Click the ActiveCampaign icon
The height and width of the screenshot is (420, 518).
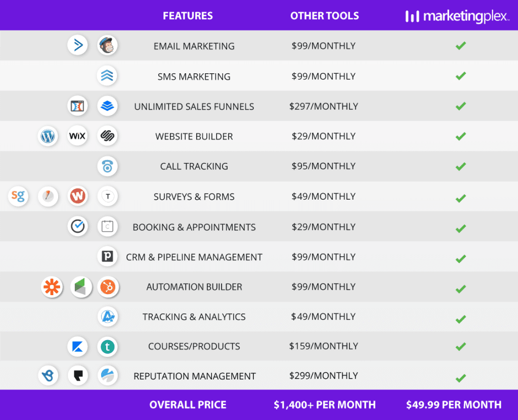click(x=77, y=45)
